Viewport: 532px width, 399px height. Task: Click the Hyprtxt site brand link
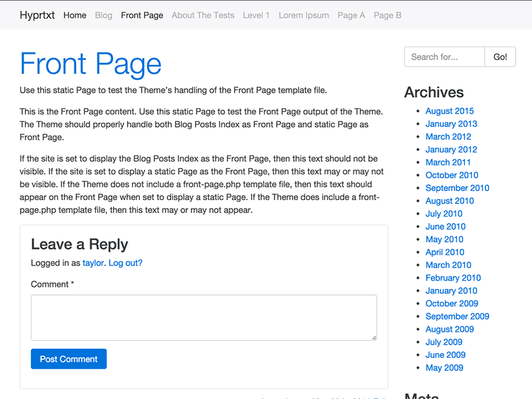[37, 15]
